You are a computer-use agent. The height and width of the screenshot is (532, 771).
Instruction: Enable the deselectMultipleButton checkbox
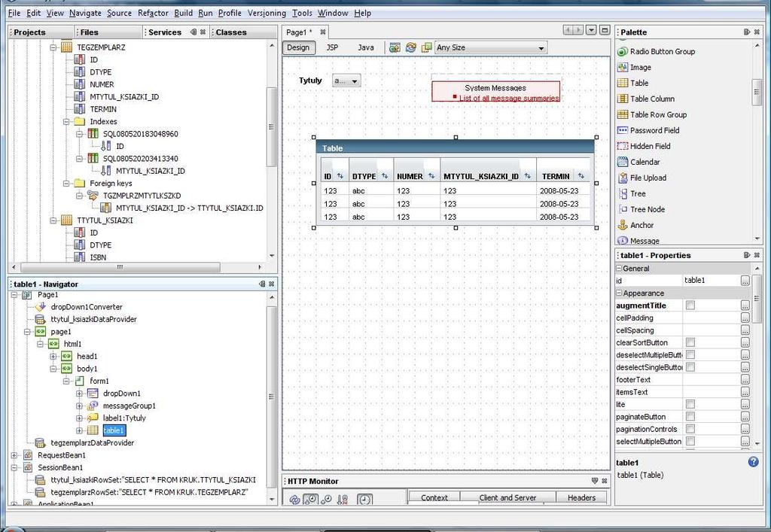690,354
